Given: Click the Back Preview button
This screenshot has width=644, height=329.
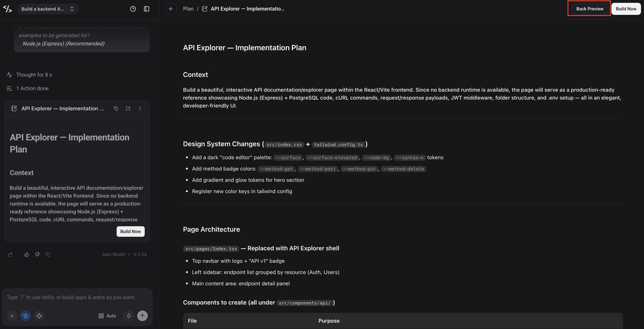Looking at the screenshot, I should coord(590,9).
